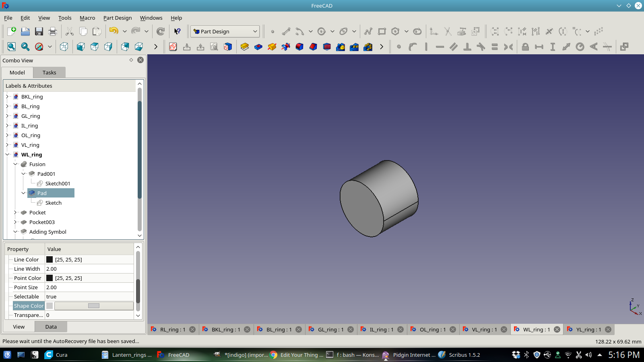Click the Line Width value field

tap(89, 269)
